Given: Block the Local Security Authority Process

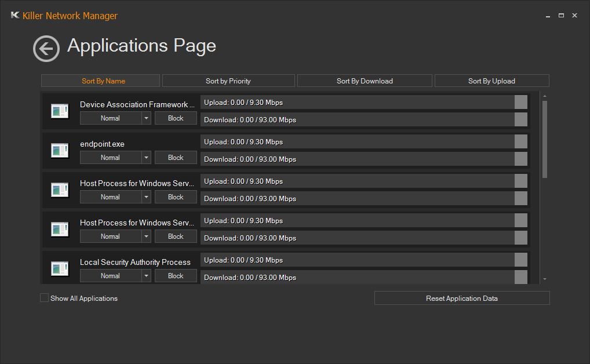Looking at the screenshot, I should pos(176,276).
